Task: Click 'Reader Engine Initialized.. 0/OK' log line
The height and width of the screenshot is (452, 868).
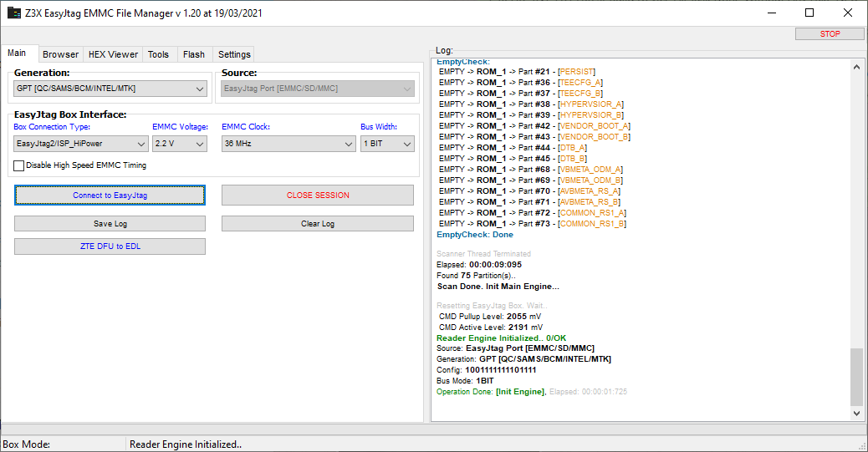Action: [501, 338]
